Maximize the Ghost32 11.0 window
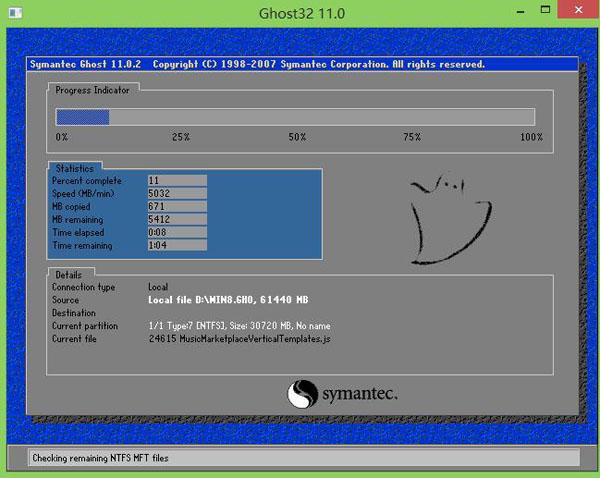Image resolution: width=600 pixels, height=478 pixels. pyautogui.click(x=545, y=10)
